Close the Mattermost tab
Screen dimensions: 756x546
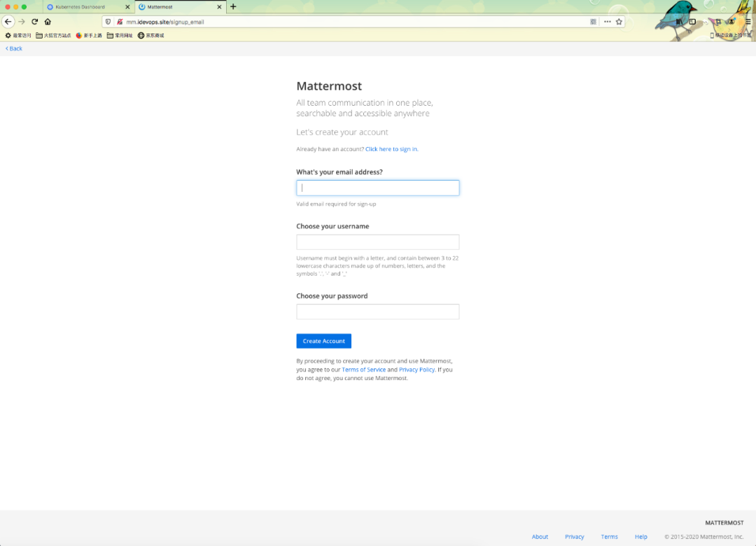(x=219, y=7)
